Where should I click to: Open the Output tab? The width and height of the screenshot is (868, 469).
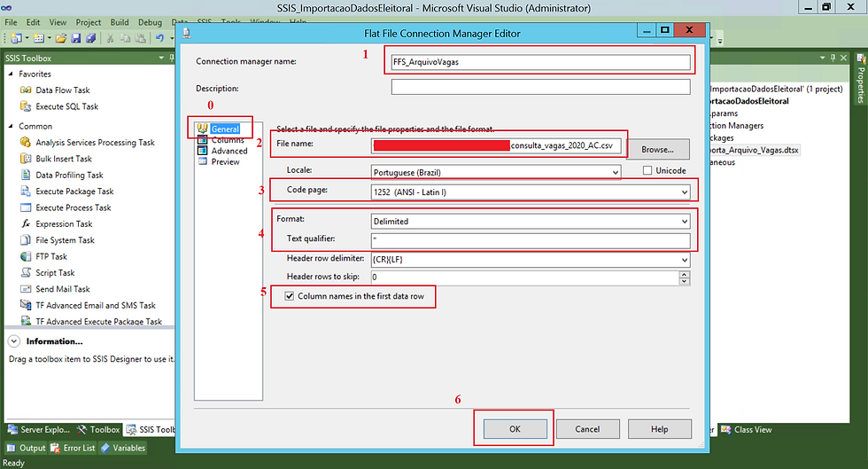coord(26,448)
